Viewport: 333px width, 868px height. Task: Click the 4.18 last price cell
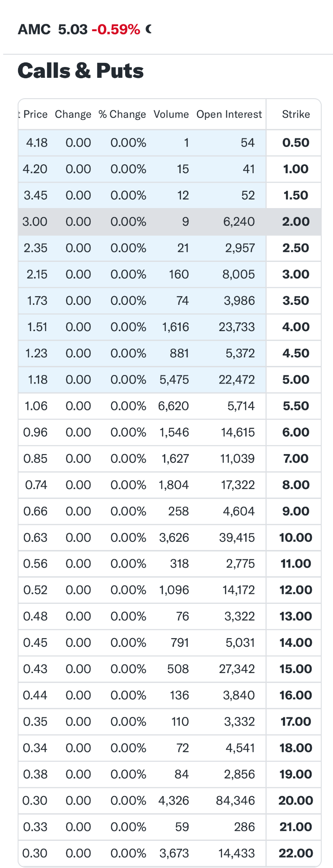point(37,143)
